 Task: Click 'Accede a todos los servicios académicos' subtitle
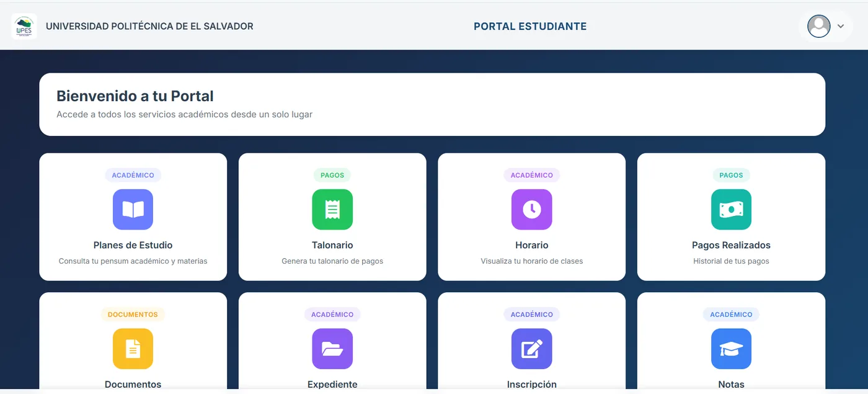(x=184, y=115)
